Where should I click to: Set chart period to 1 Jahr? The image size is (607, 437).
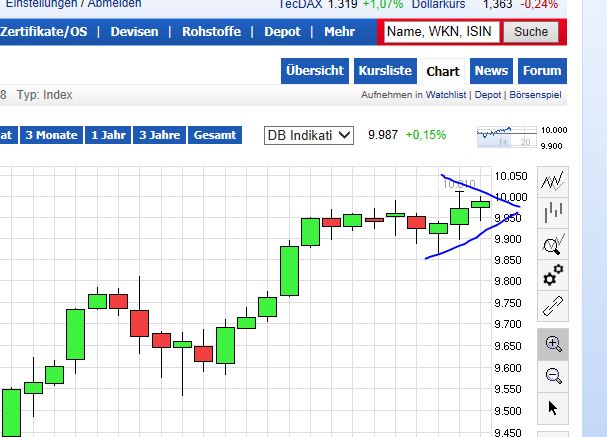[x=109, y=135]
